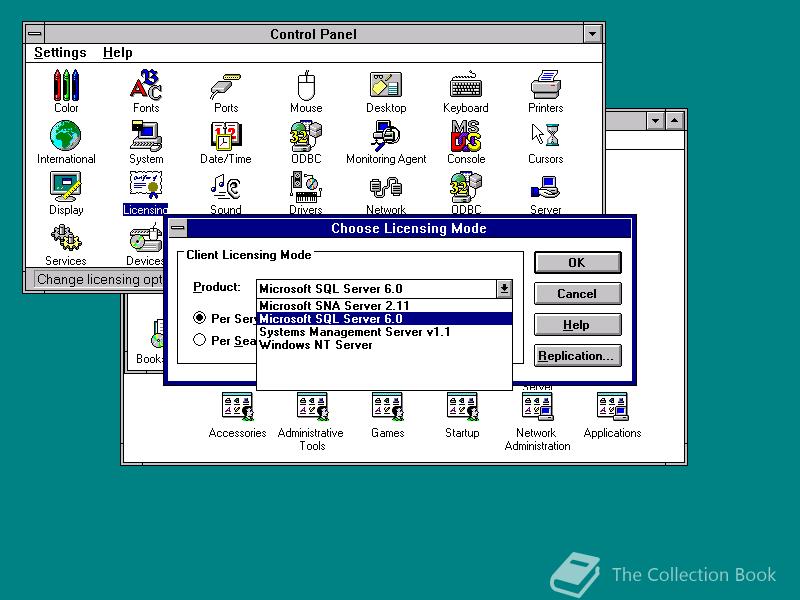Select the Per Server radio button

(199, 318)
